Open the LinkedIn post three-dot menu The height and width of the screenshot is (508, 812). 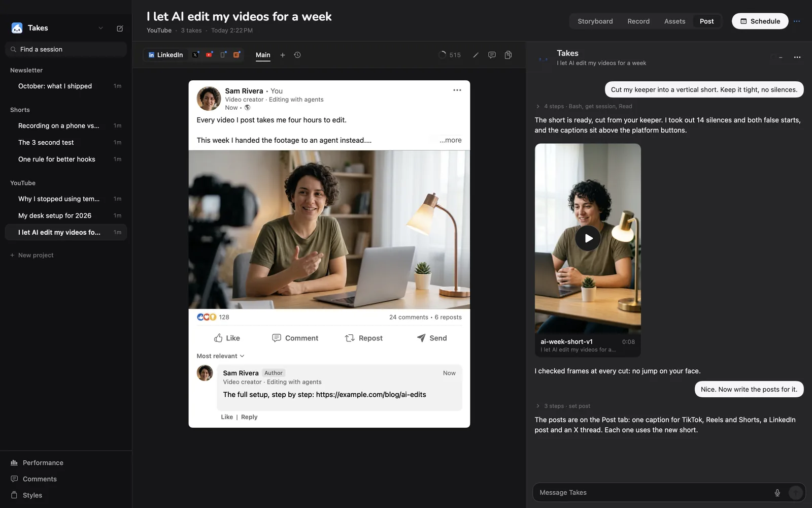click(457, 90)
